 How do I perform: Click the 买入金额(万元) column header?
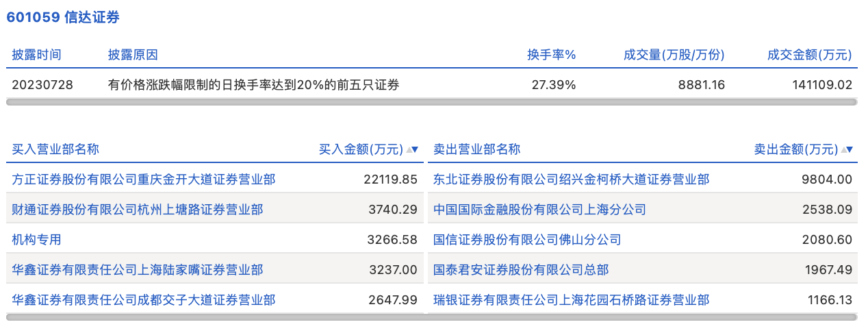(x=361, y=149)
